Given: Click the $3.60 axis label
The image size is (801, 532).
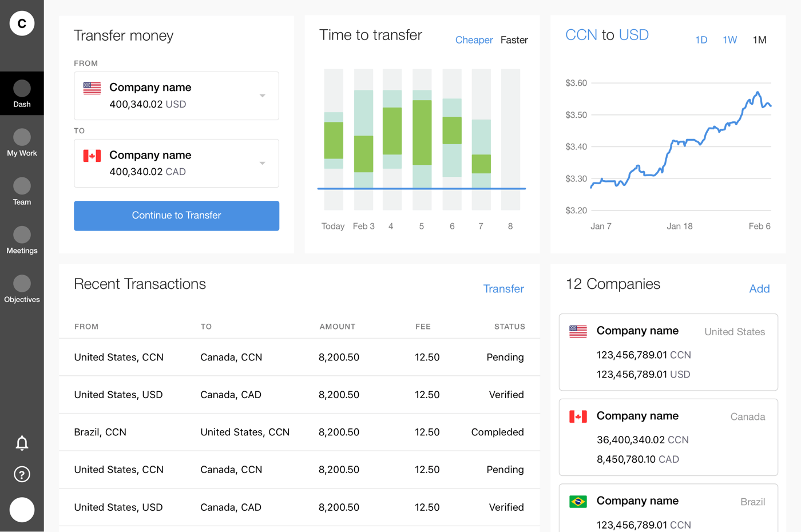Looking at the screenshot, I should click(576, 84).
